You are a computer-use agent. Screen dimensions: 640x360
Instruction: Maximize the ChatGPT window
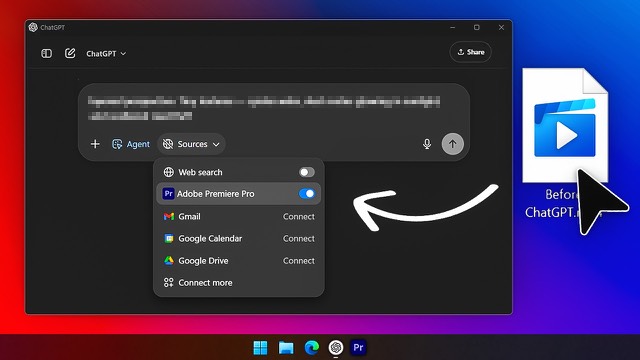tap(477, 27)
